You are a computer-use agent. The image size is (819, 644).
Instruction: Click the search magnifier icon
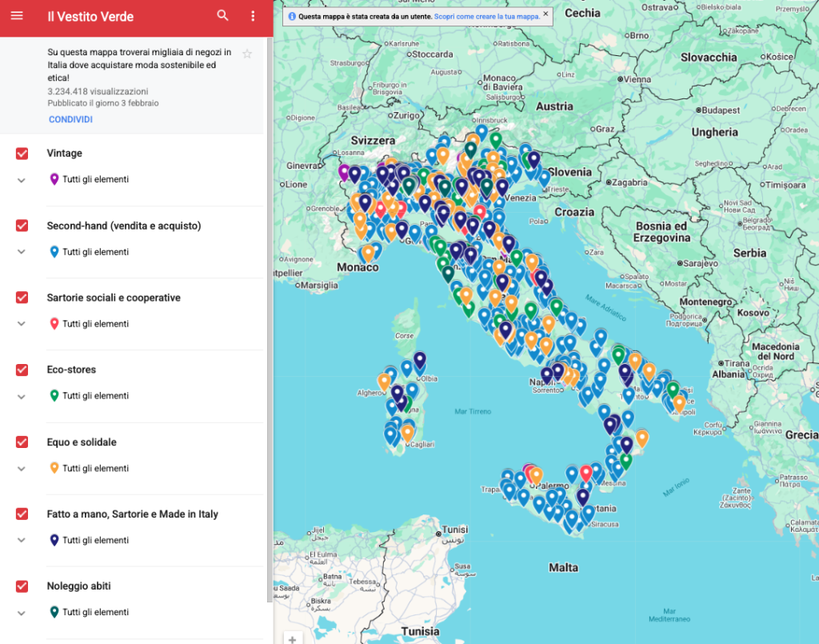tap(222, 16)
